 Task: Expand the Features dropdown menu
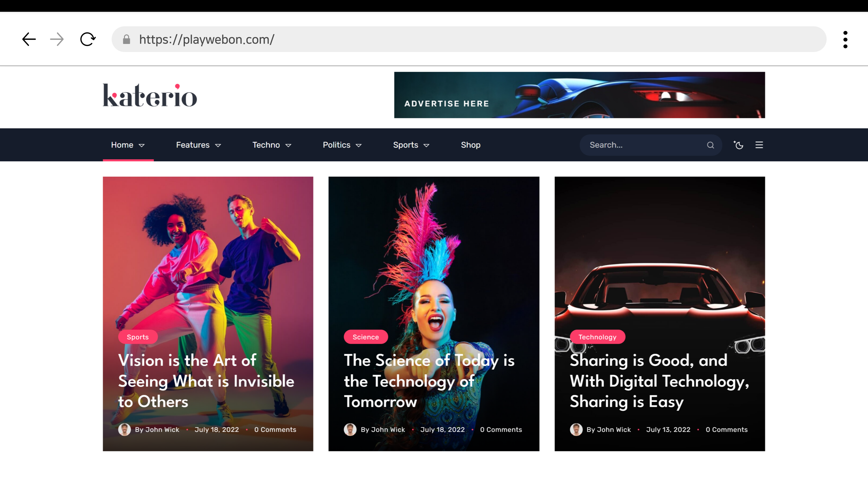coord(198,145)
